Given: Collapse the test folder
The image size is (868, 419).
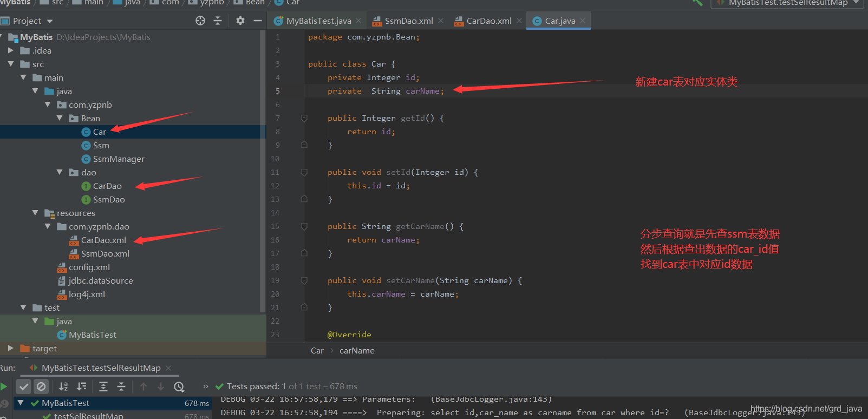Looking at the screenshot, I should [23, 307].
